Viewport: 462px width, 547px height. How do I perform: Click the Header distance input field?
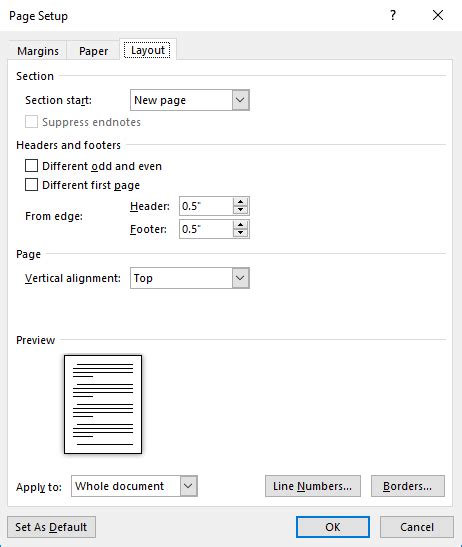[x=206, y=206]
